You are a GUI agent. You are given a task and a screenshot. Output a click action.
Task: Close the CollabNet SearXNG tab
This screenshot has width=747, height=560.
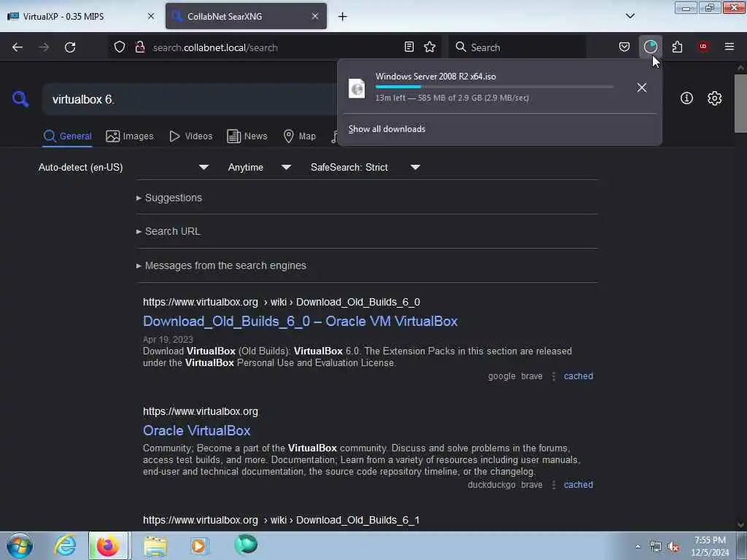(315, 16)
